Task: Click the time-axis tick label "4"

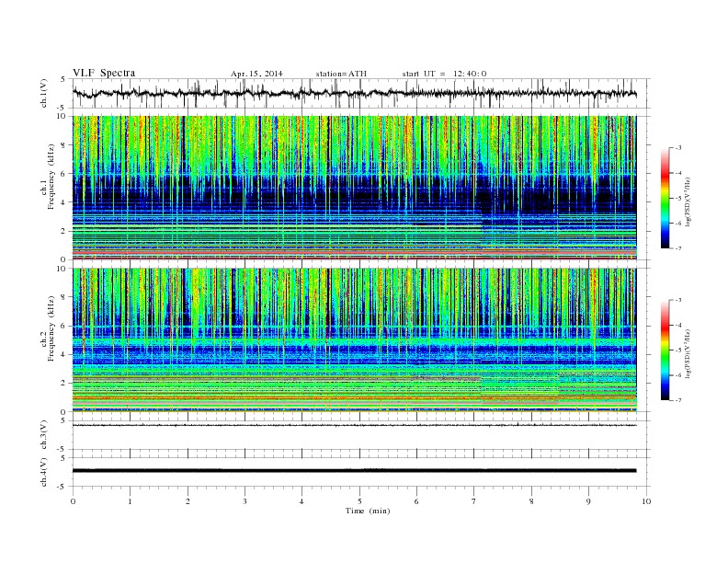Action: click(x=301, y=501)
